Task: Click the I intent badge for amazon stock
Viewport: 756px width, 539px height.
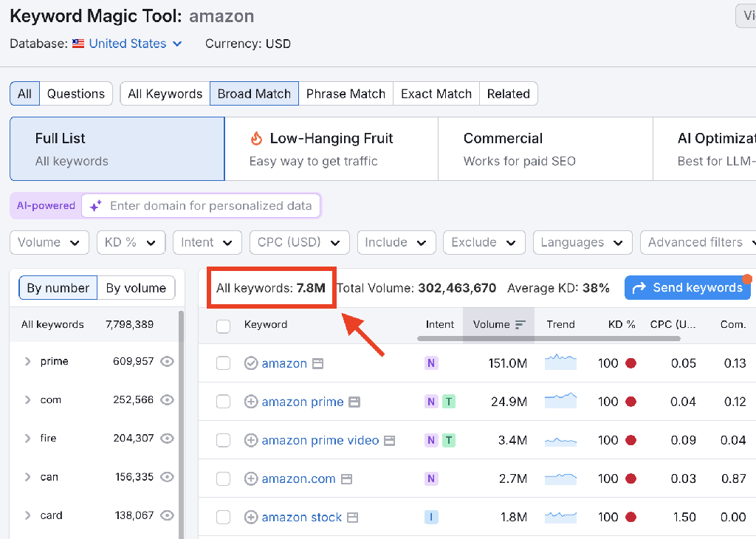Action: coord(431,518)
